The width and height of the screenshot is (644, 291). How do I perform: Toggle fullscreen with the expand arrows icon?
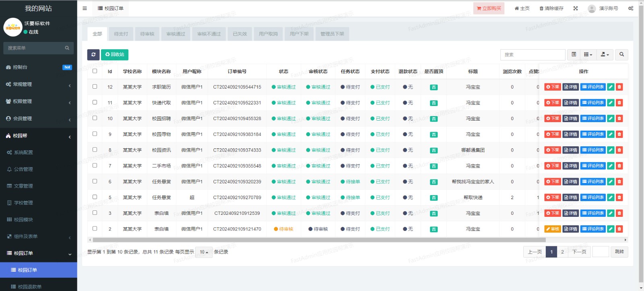point(576,8)
